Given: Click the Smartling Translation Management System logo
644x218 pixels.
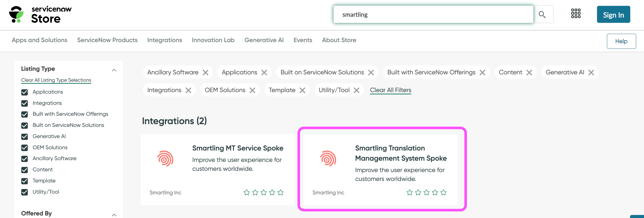Looking at the screenshot, I should coord(328,159).
